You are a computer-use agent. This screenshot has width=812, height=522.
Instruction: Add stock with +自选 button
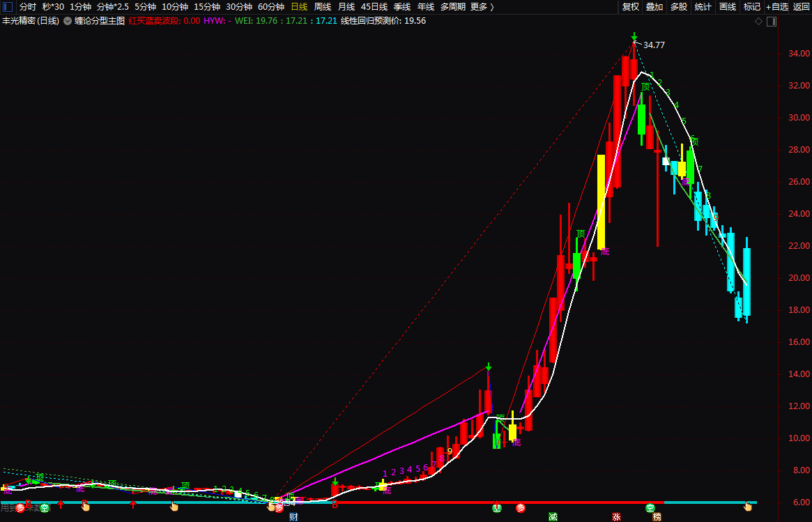(777, 7)
